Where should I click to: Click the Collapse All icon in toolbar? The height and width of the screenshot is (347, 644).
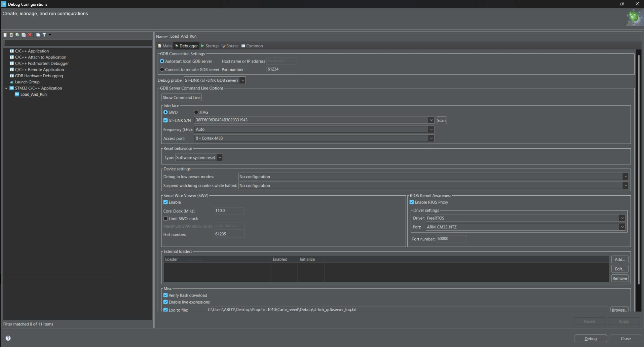coord(38,35)
